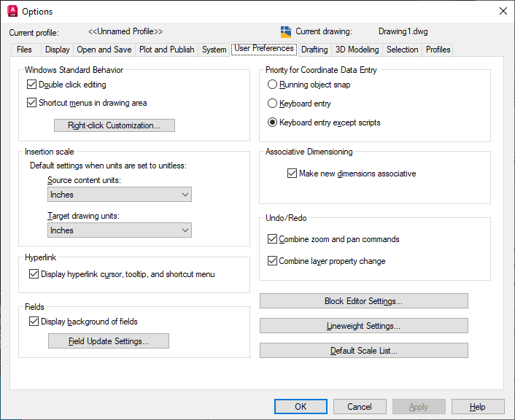Expand Target drawing units dropdown
This screenshot has width=515, height=420.
coord(120,230)
